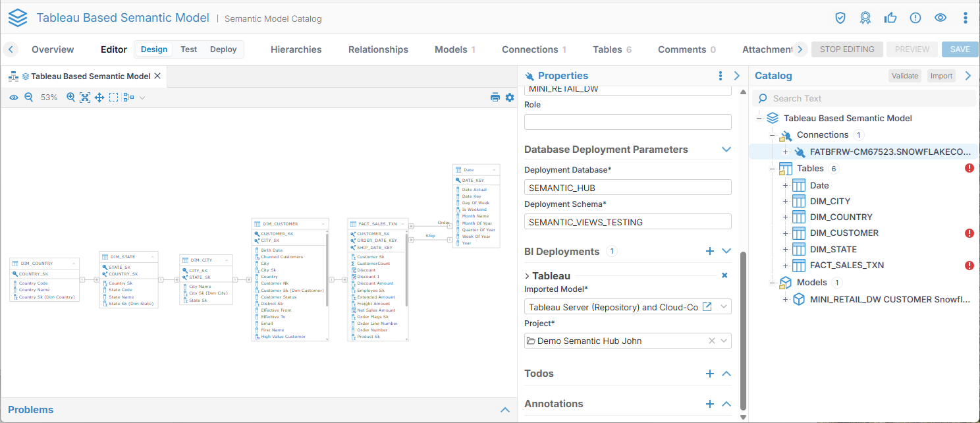Switch to the Hierarchies tab
The height and width of the screenshot is (423, 980).
click(x=296, y=49)
